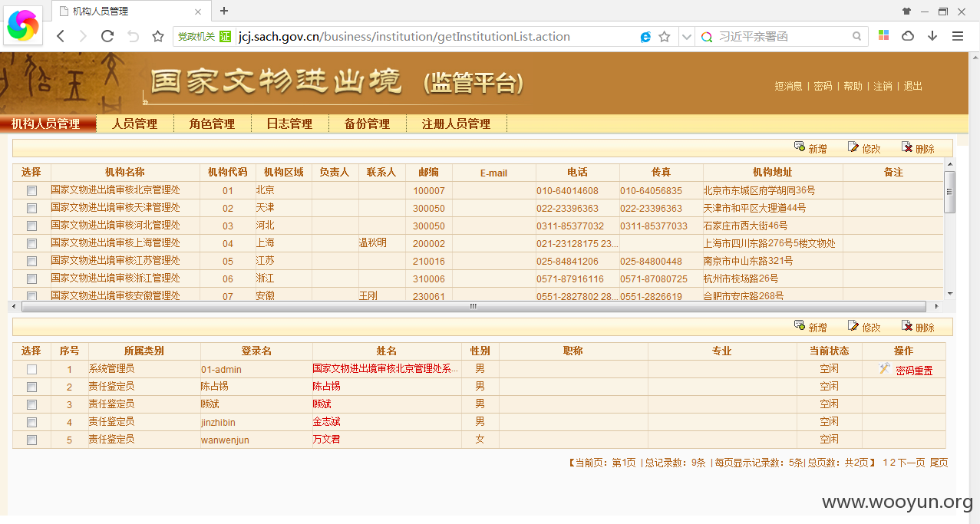Click the name cell 顾斌 in 姓名 column
980x524 pixels.
pyautogui.click(x=322, y=404)
